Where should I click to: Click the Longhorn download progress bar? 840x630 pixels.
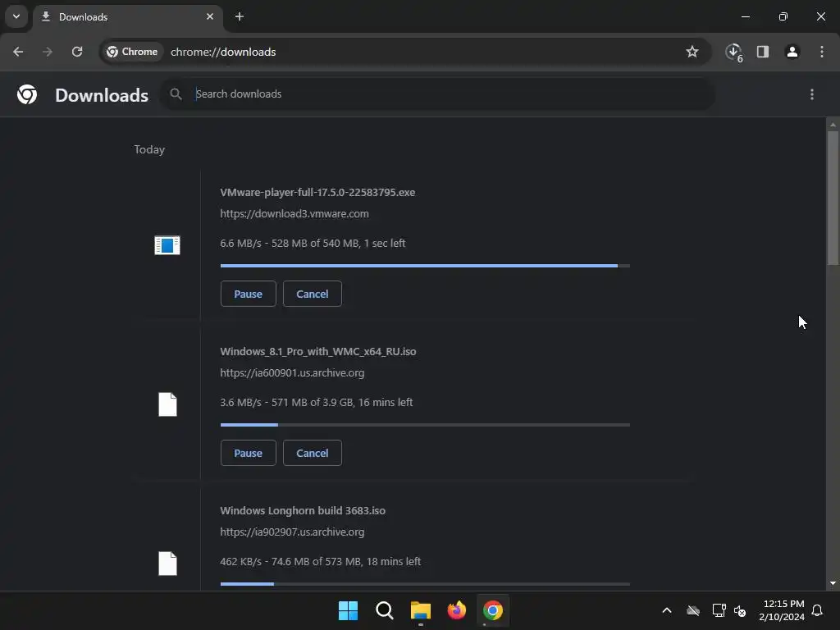pos(425,584)
